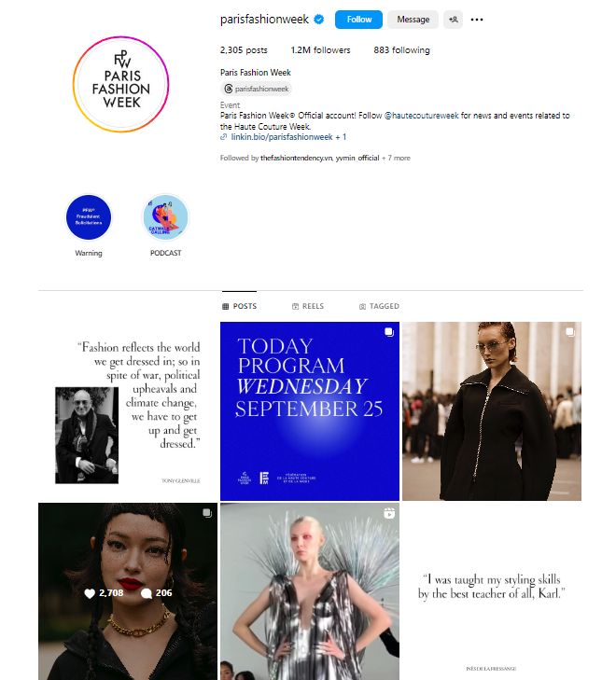View the PODCAST story highlight
Image resolution: width=616 pixels, height=680 pixels.
[x=166, y=217]
